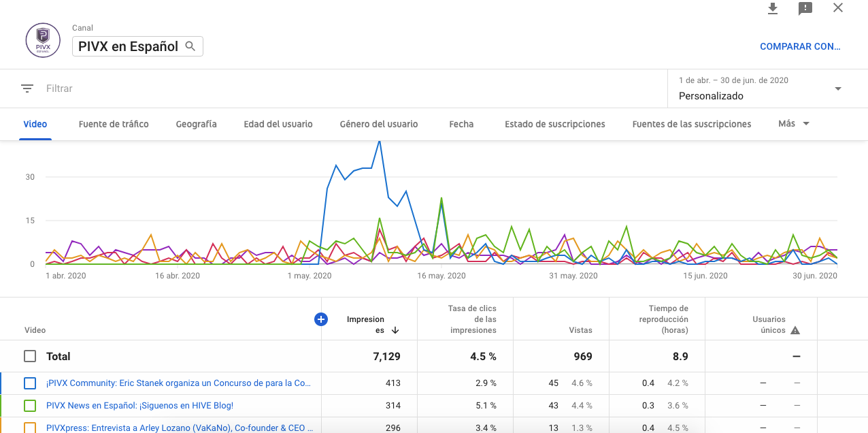Screen dimensions: 868x433
Task: Sort by Vistas column header
Action: point(580,330)
